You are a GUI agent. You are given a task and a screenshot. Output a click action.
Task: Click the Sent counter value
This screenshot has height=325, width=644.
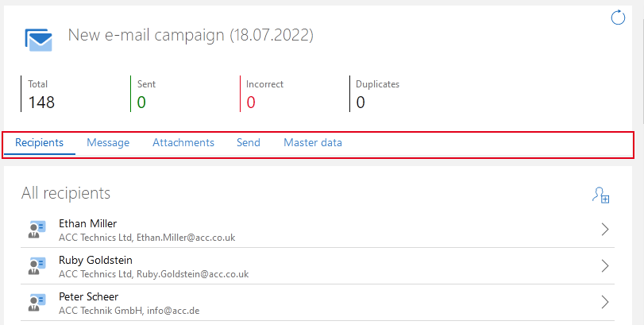tap(141, 102)
